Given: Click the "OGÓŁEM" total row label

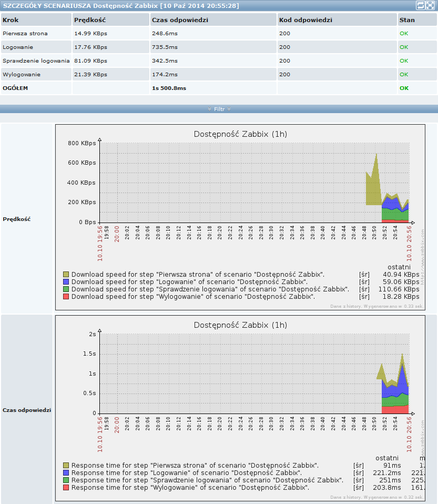Looking at the screenshot, I should (15, 88).
